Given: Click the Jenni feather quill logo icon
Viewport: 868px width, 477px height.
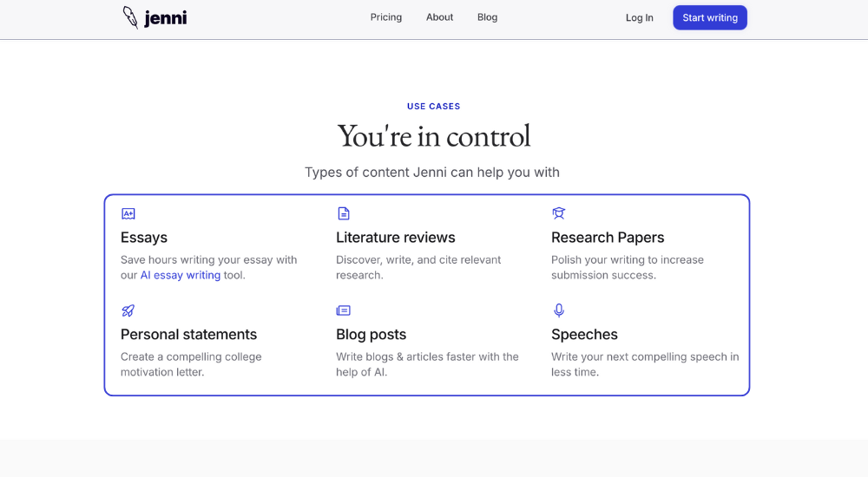Looking at the screenshot, I should click(130, 17).
